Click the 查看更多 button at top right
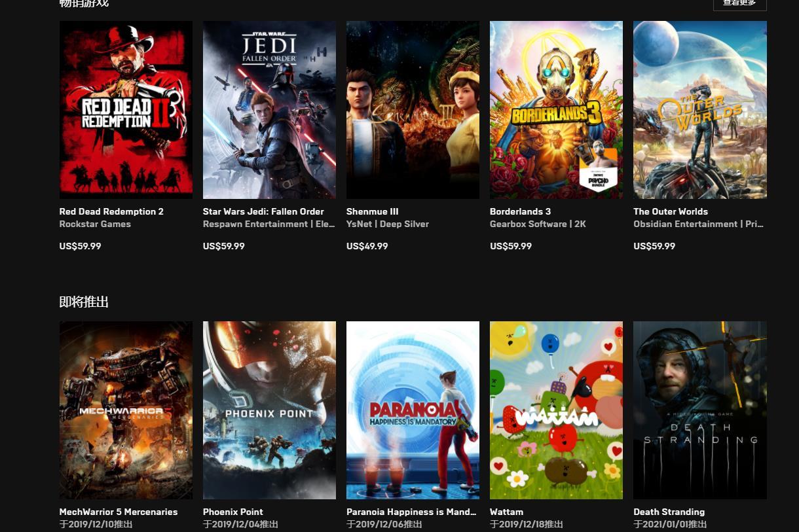Screen dimensions: 799x532 pyautogui.click(x=739, y=3)
